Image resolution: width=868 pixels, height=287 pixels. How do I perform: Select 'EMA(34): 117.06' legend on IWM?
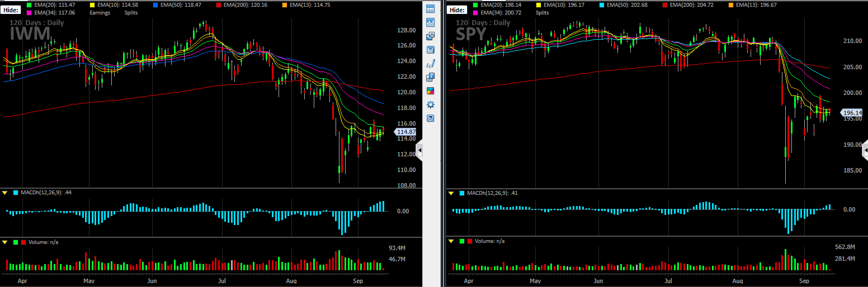tap(56, 12)
